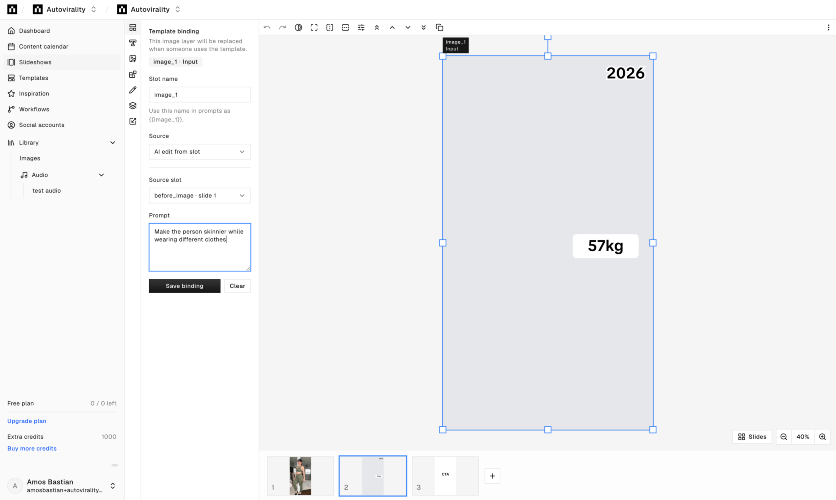Viewport: 836px width, 500px height.
Task: Select the 57kg label on canvas
Action: coord(605,246)
